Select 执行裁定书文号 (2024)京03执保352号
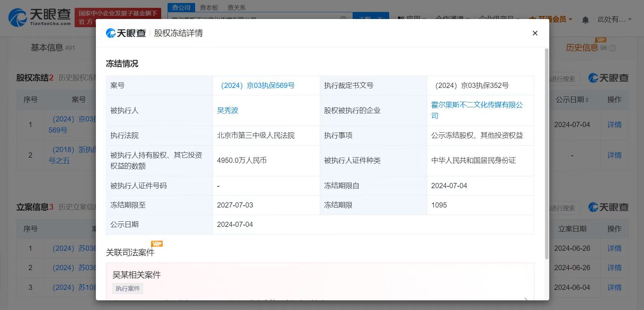Image resolution: width=644 pixels, height=310 pixels. pos(472,86)
